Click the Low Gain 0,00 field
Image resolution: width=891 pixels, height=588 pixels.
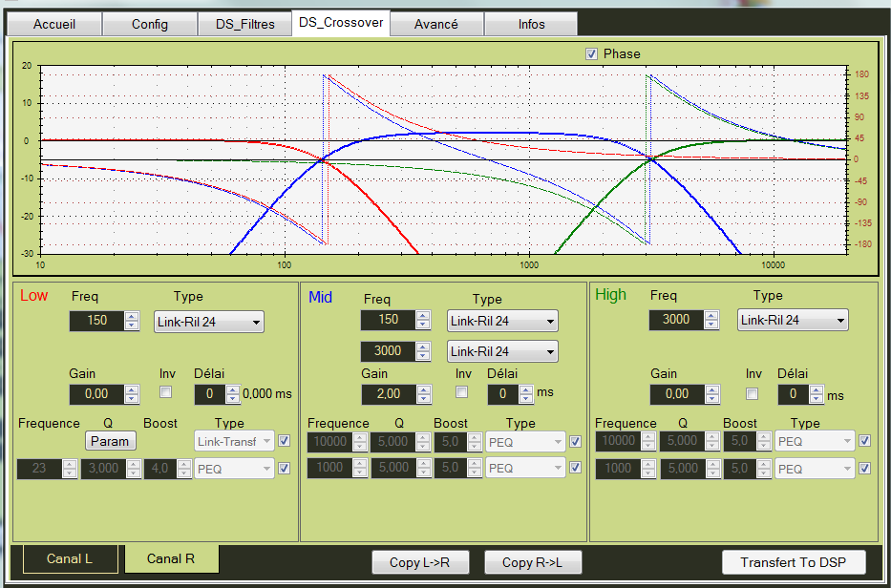click(96, 395)
